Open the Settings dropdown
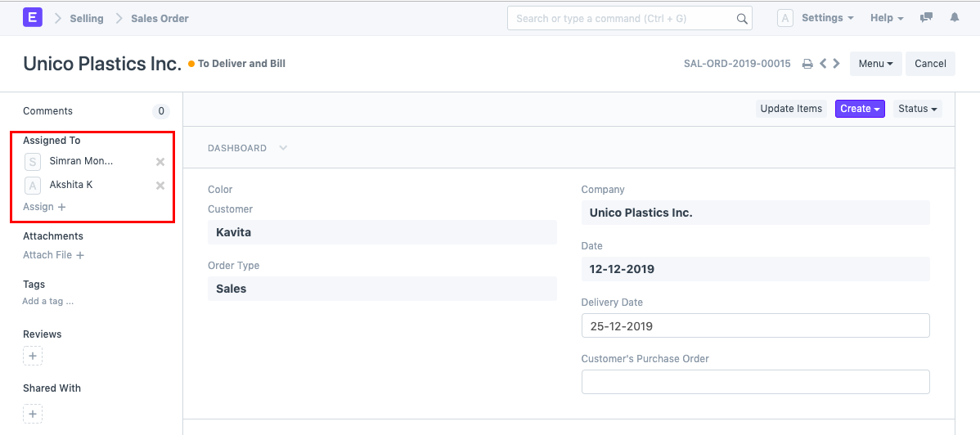980x435 pixels. click(x=827, y=18)
